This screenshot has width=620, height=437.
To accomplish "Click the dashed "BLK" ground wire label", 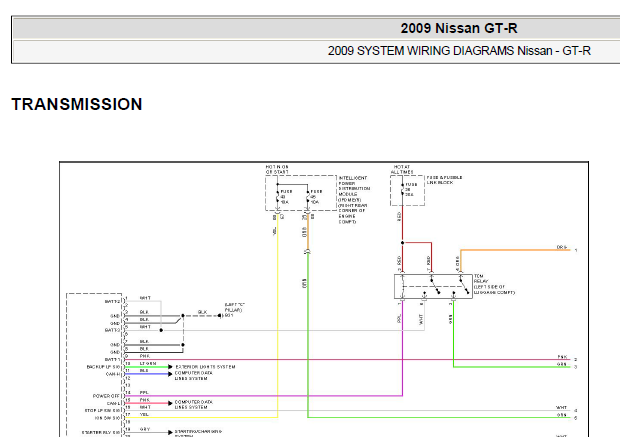I will tap(202, 312).
